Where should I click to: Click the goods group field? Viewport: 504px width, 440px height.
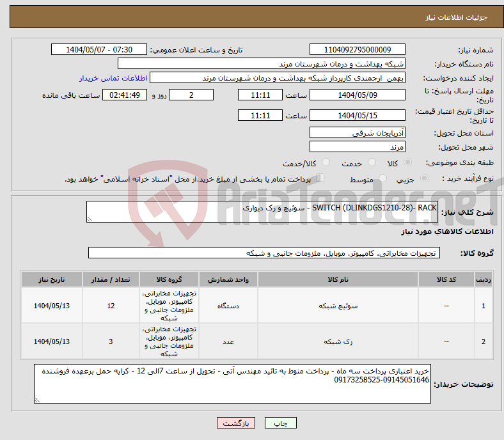[x=264, y=253]
